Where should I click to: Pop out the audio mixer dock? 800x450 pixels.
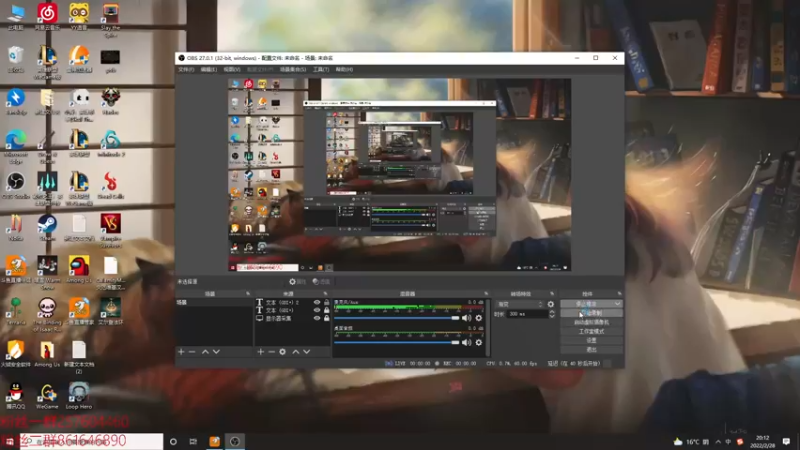486,294
